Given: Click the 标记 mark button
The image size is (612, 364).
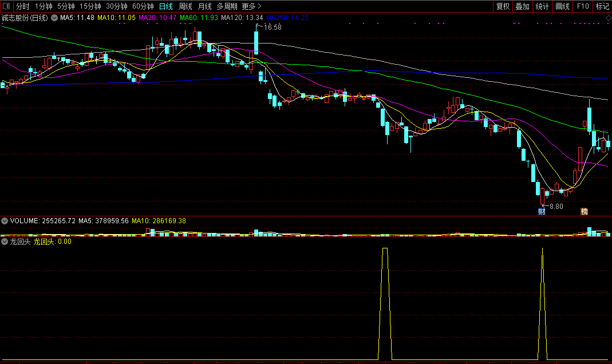Looking at the screenshot, I should [602, 6].
